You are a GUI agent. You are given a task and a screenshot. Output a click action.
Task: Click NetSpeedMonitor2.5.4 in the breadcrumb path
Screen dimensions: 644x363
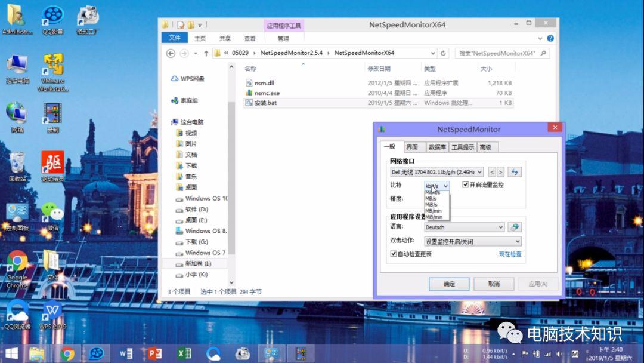pyautogui.click(x=291, y=53)
